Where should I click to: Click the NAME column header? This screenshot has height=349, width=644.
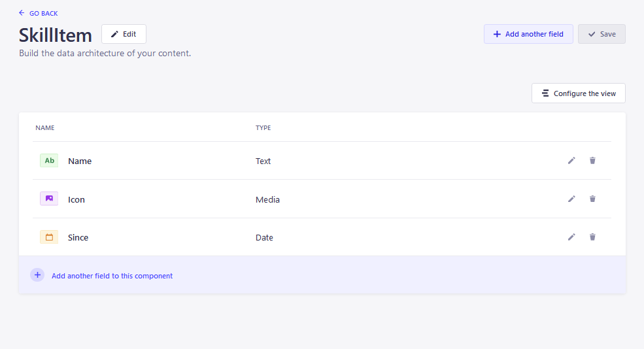click(44, 127)
